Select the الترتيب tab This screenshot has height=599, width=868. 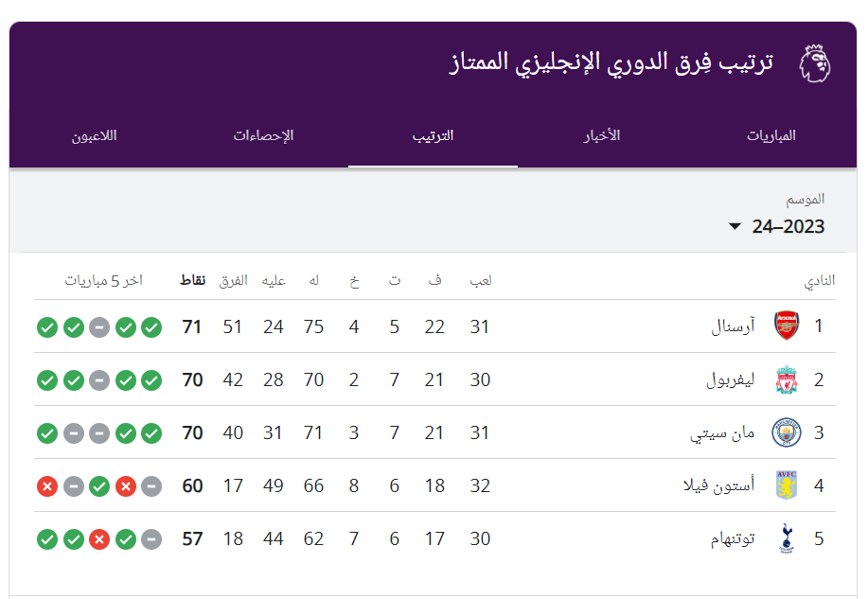[x=433, y=135]
